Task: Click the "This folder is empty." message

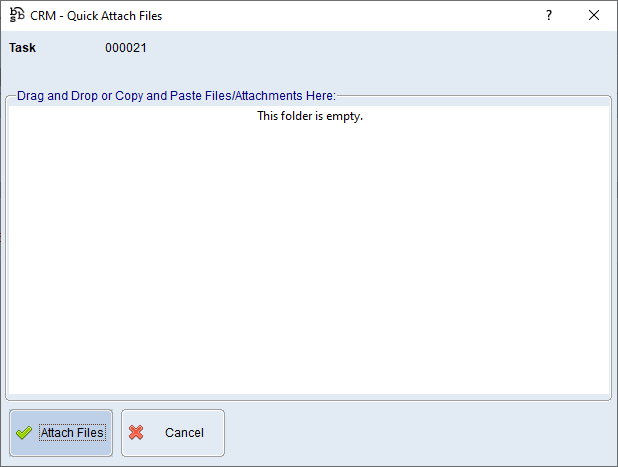Action: tap(309, 116)
